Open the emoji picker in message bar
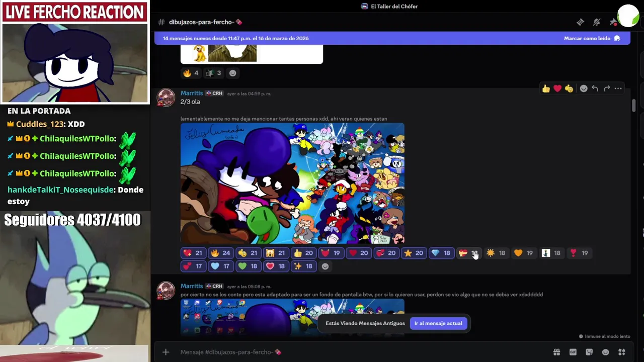 (x=605, y=352)
